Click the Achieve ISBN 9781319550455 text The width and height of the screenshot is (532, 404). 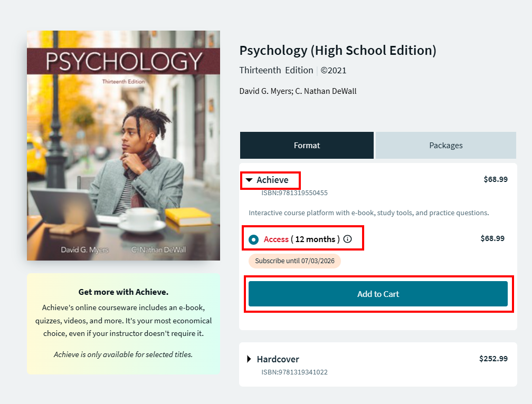(x=294, y=193)
